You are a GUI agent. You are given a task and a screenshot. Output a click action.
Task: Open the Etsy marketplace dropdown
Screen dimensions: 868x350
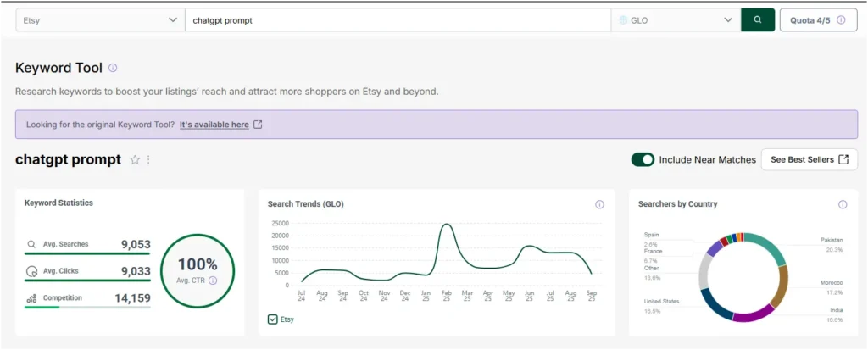coord(100,20)
